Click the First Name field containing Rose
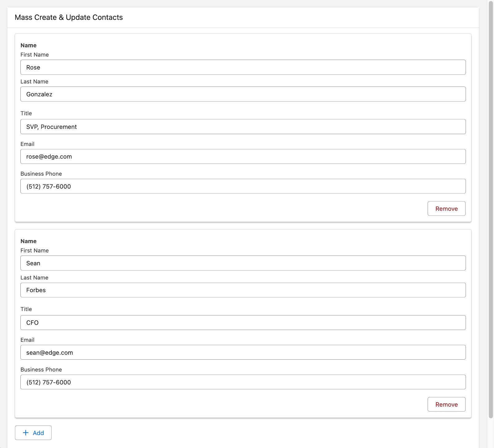This screenshot has height=448, width=494. (243, 67)
